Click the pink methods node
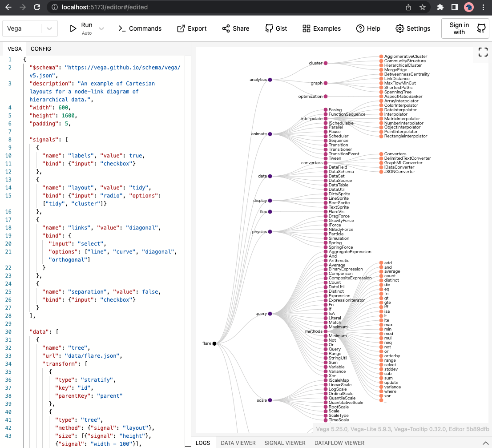Image resolution: width=492 pixels, height=448 pixels. (326, 331)
